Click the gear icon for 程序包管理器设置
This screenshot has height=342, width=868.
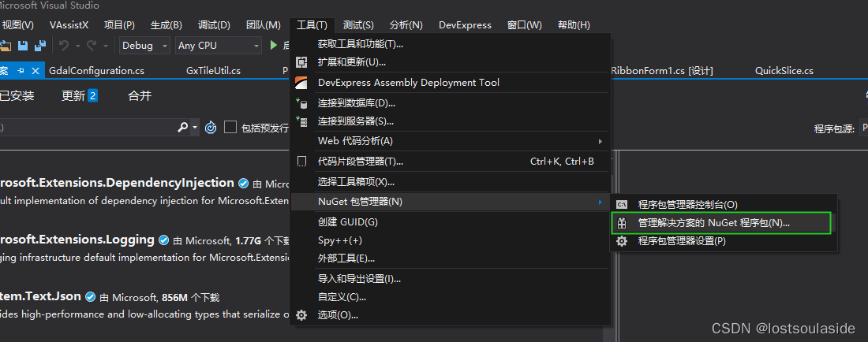[622, 241]
